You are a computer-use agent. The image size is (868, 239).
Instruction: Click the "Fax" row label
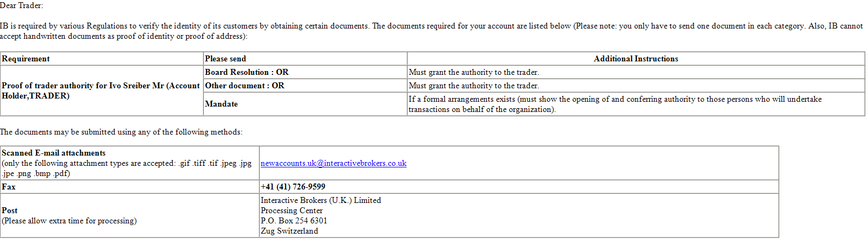pos(9,187)
